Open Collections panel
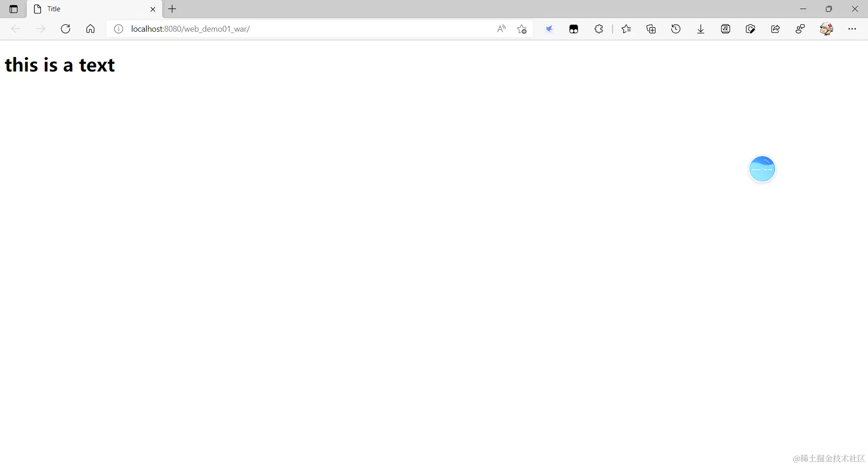Image resolution: width=868 pixels, height=466 pixels. point(651,29)
